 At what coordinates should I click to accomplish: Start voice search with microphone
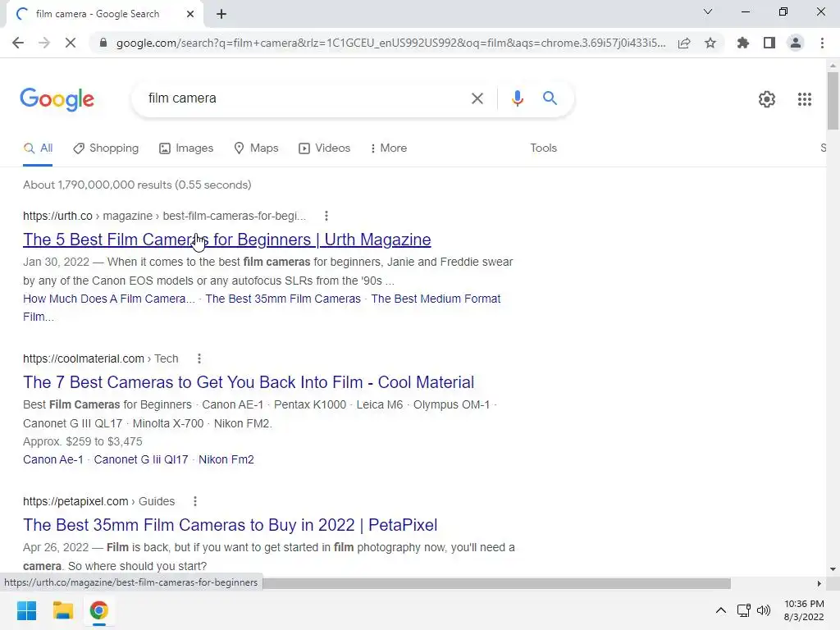[x=517, y=98]
